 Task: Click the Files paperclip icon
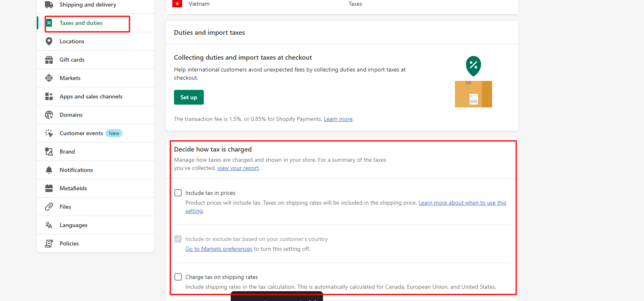(49, 207)
